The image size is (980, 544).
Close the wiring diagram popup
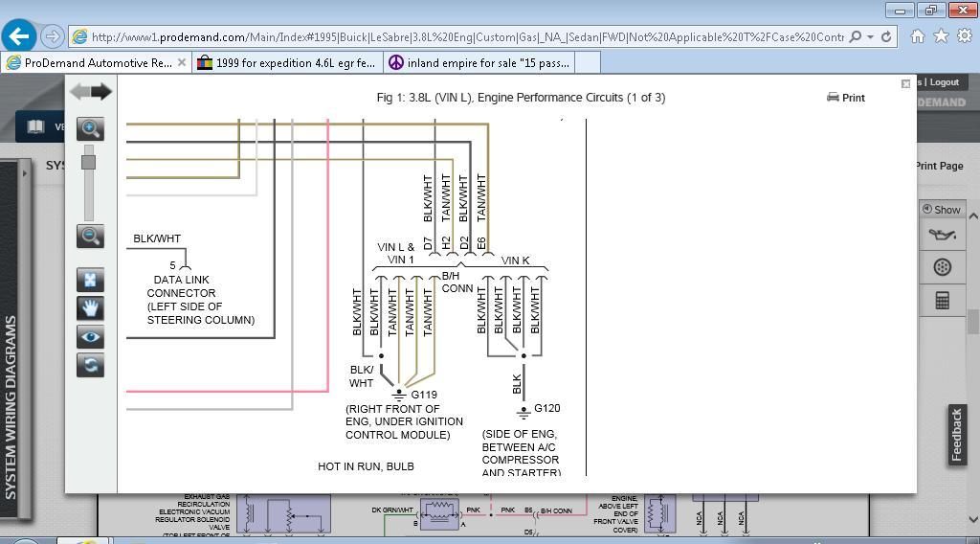[x=905, y=84]
